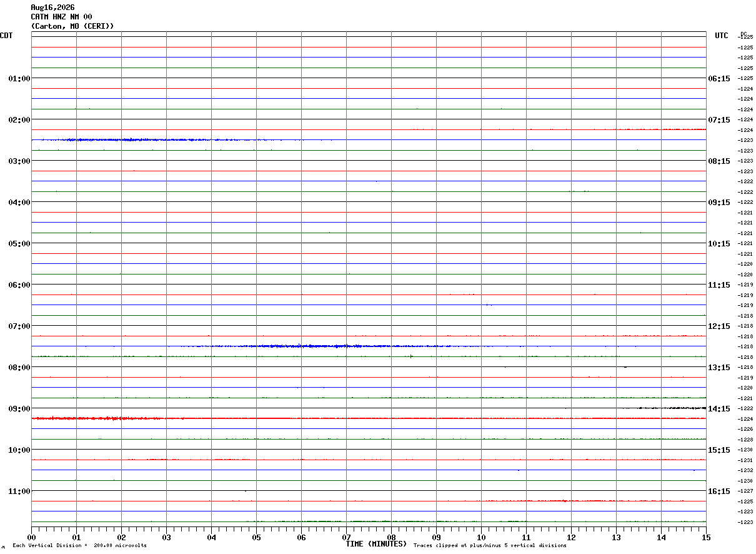Screen dimensions: 756x554
Task: Click the UTC timezone heading
Action: [x=722, y=36]
